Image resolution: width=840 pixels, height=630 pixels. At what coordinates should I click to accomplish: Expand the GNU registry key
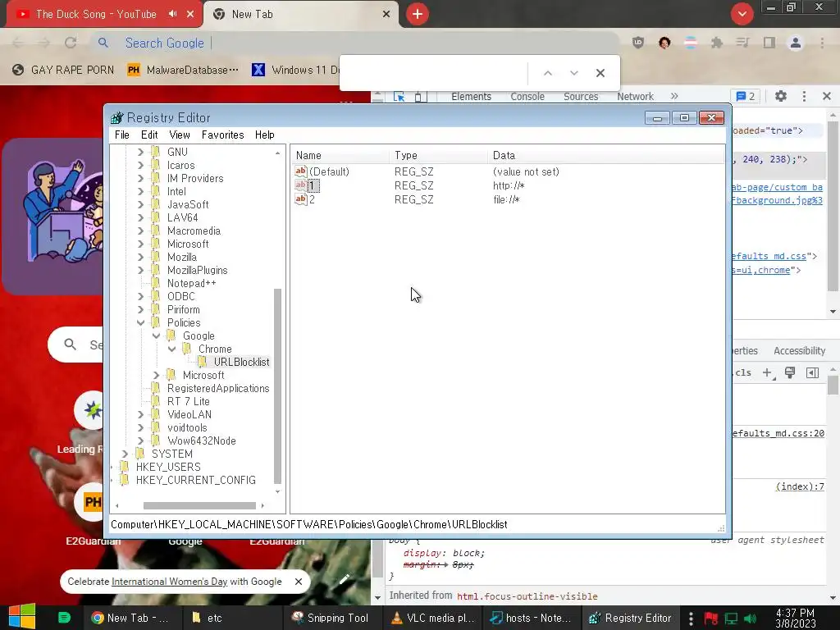[140, 152]
